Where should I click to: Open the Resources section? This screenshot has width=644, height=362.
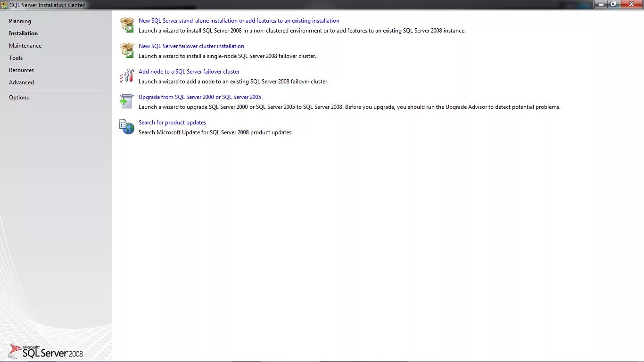click(x=21, y=70)
